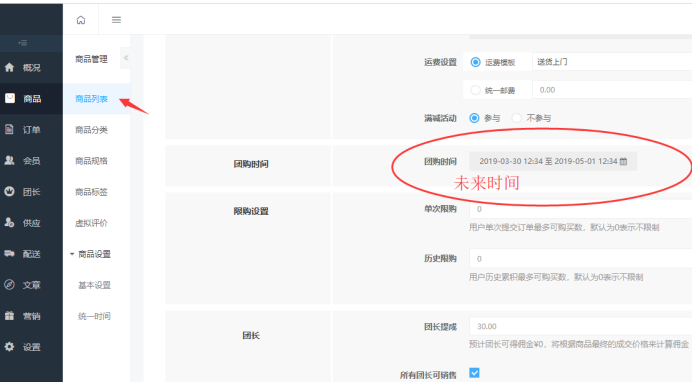This screenshot has height=383, width=693.
Task: Click 用户单次提交订单最多可购买数 hint text
Action: 564,228
